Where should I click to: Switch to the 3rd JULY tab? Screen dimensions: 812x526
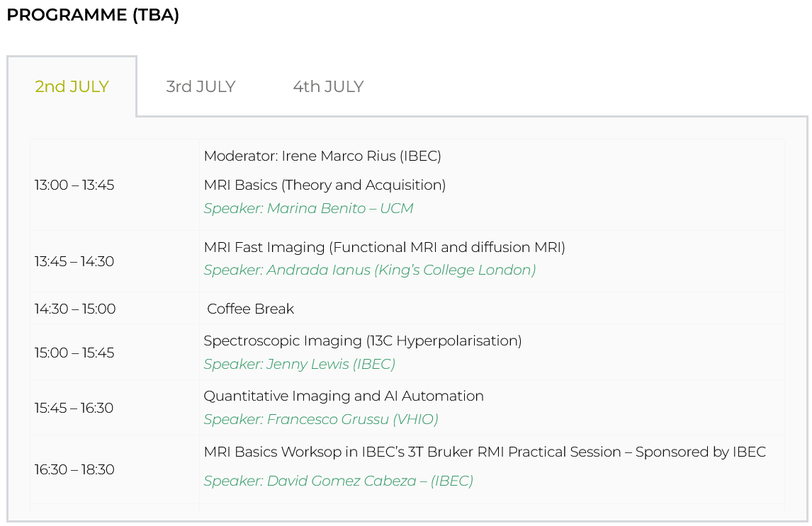pyautogui.click(x=201, y=86)
